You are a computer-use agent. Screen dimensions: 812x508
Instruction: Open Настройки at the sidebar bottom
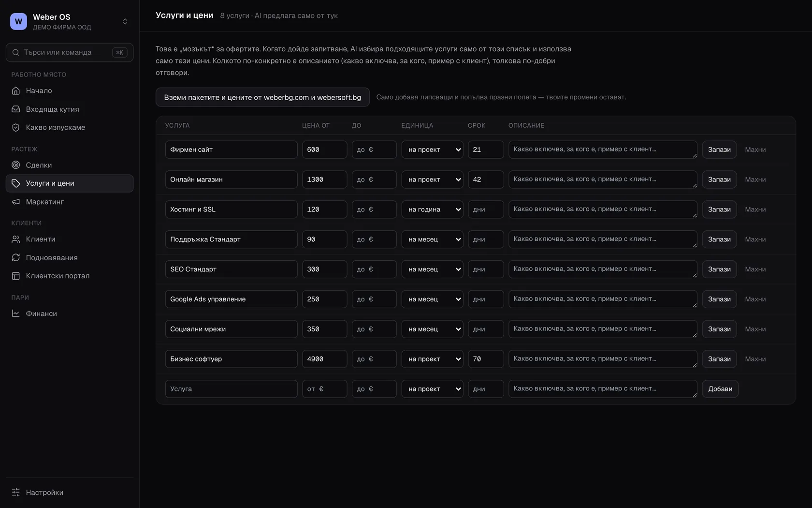pyautogui.click(x=70, y=492)
